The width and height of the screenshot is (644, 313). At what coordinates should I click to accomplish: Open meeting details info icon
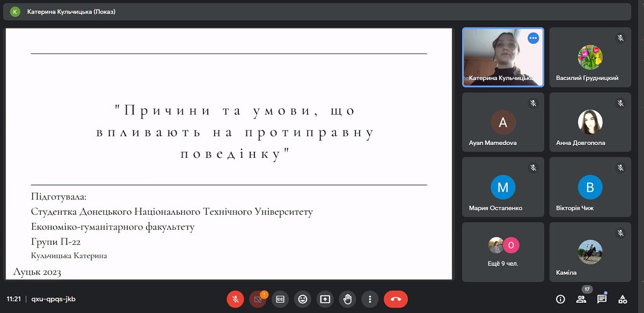click(x=560, y=299)
